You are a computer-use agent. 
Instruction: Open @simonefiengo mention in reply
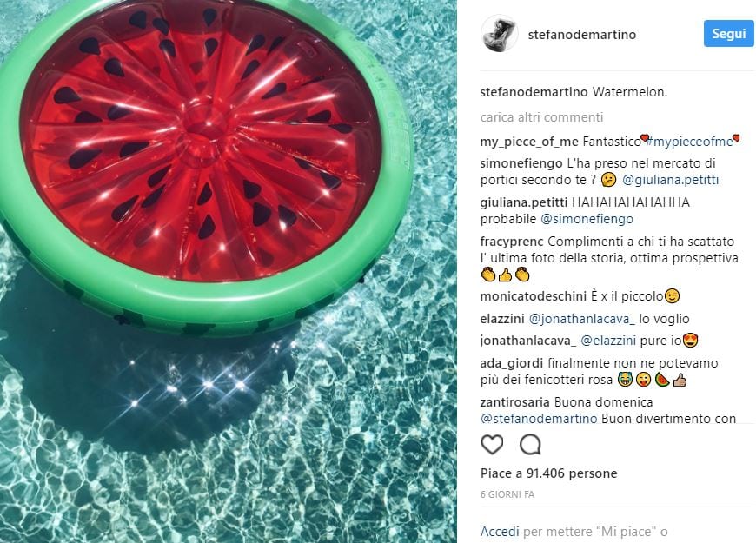tap(587, 219)
